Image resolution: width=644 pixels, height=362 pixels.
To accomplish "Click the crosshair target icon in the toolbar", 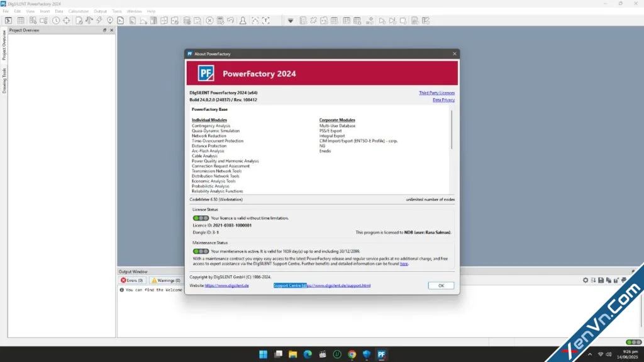I will pos(67,21).
